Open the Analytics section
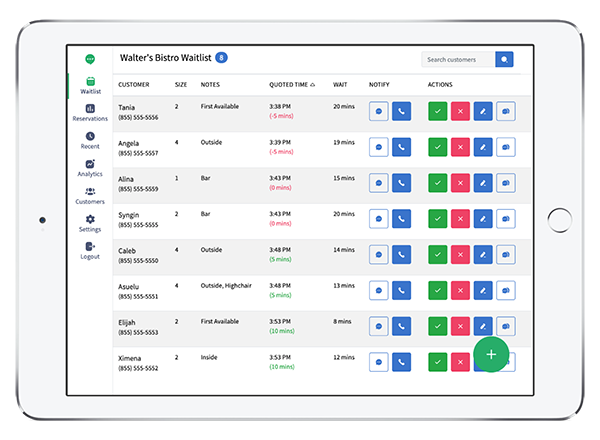 tap(90, 168)
